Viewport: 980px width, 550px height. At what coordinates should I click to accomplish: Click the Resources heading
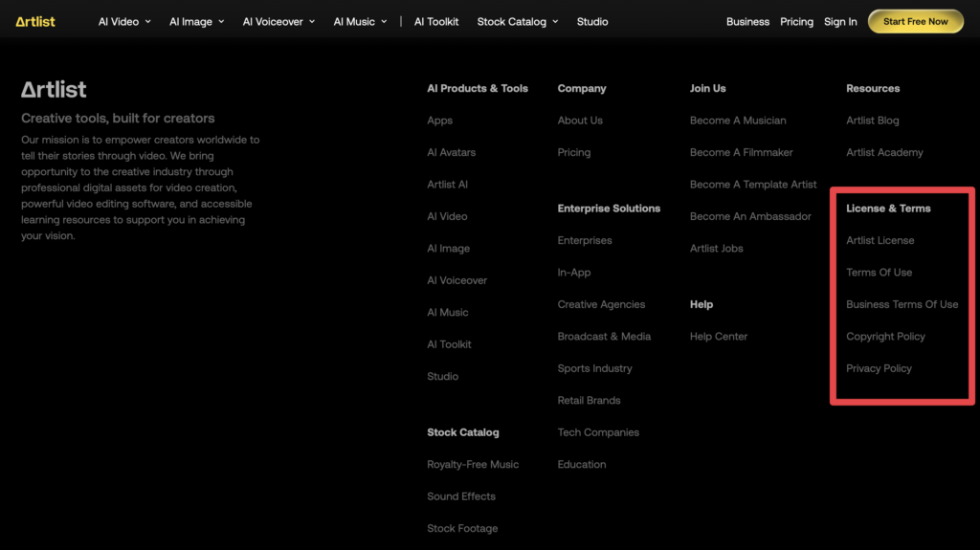(873, 88)
